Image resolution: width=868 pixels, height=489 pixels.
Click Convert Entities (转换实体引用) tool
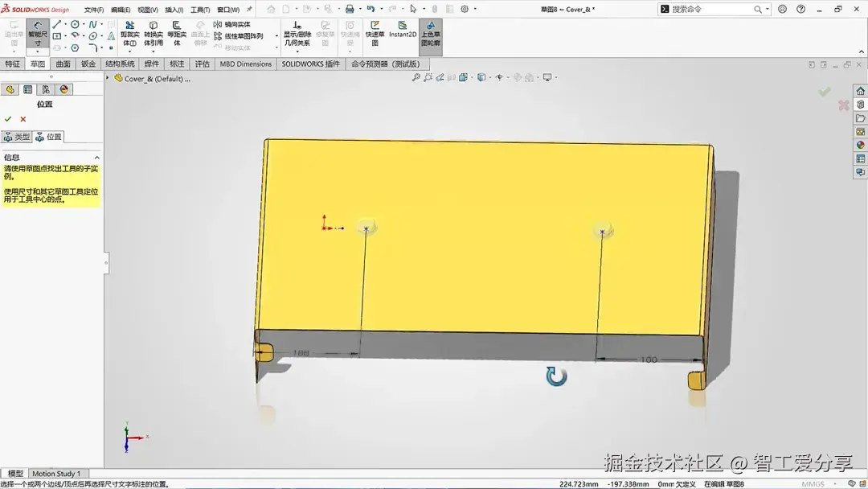(x=154, y=34)
